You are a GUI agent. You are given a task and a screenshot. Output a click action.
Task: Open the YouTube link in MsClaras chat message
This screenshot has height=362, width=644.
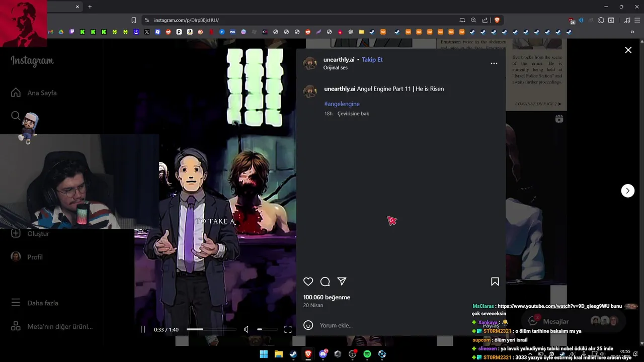point(553,306)
